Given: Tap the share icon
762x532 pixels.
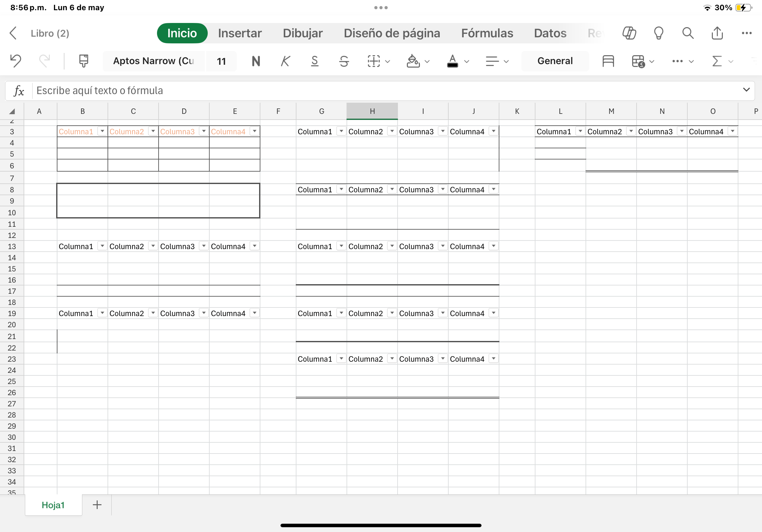Looking at the screenshot, I should (x=717, y=33).
